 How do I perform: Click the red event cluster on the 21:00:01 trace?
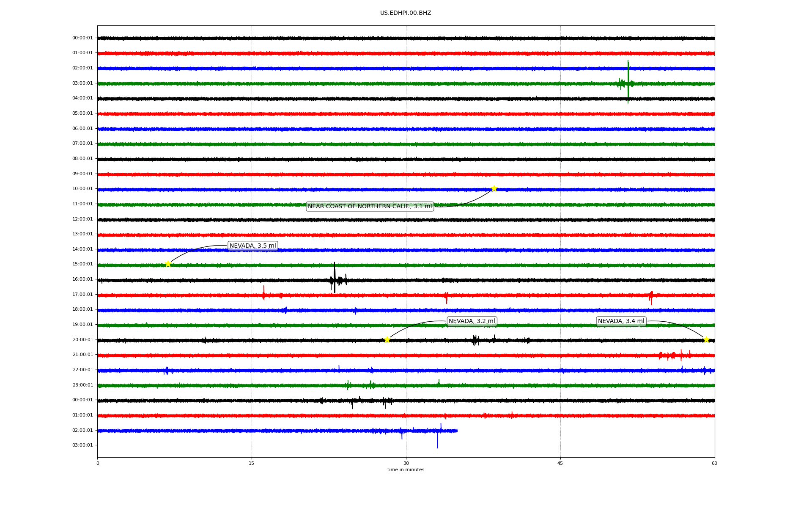pos(675,356)
